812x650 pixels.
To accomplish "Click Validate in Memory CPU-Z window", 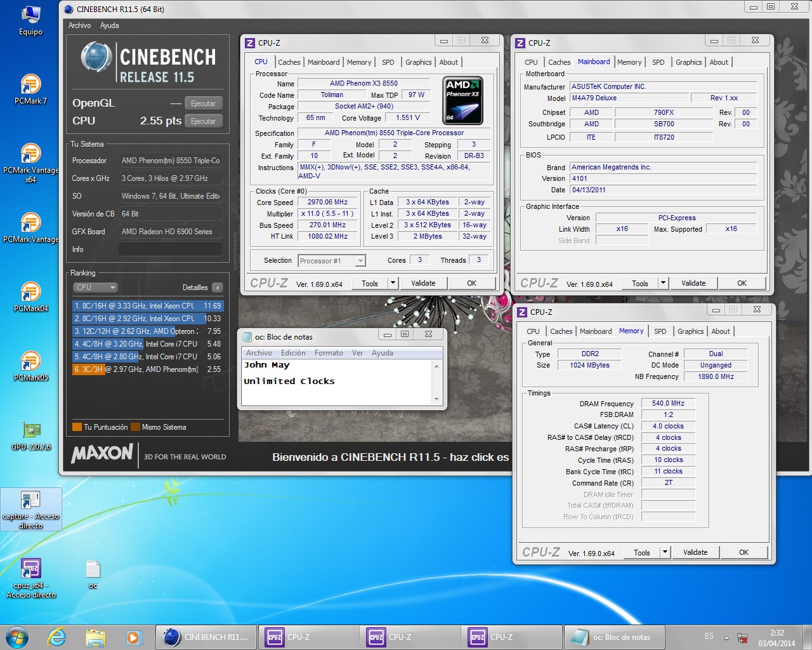I will (695, 552).
